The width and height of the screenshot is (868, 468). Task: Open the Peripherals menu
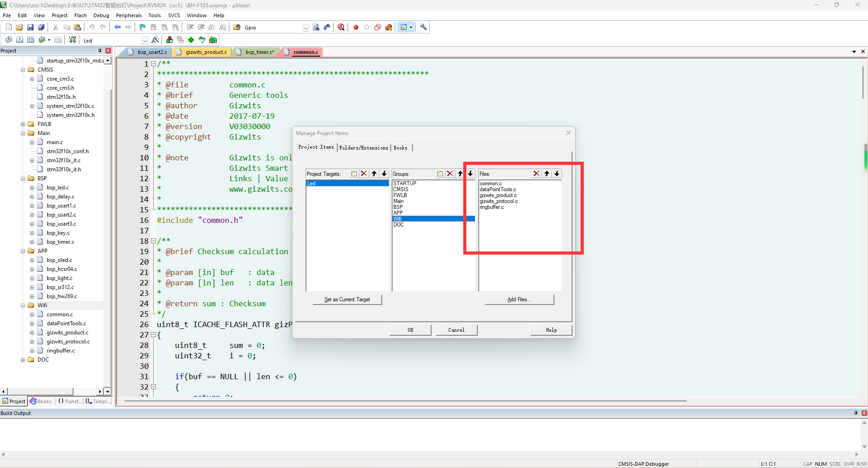[129, 15]
